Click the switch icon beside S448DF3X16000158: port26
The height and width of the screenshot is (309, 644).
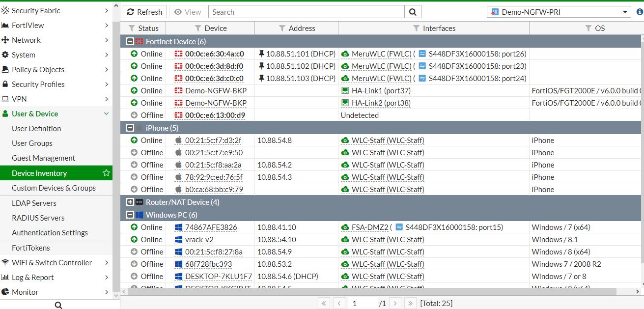(x=422, y=54)
